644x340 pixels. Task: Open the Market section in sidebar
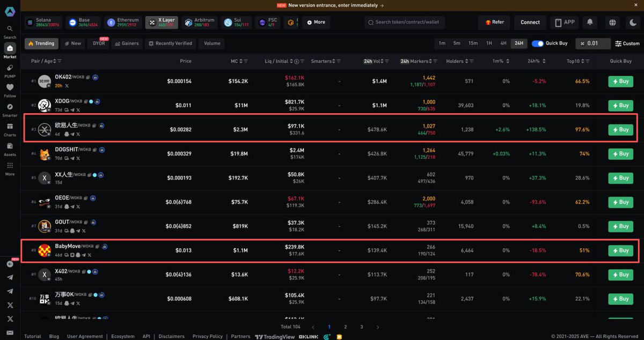click(x=10, y=51)
